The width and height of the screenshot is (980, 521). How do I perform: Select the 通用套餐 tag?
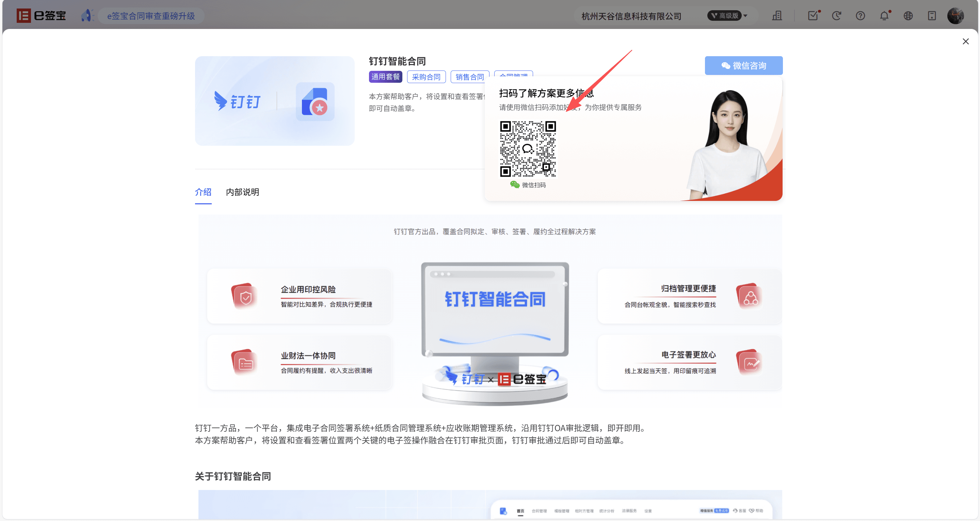[385, 77]
